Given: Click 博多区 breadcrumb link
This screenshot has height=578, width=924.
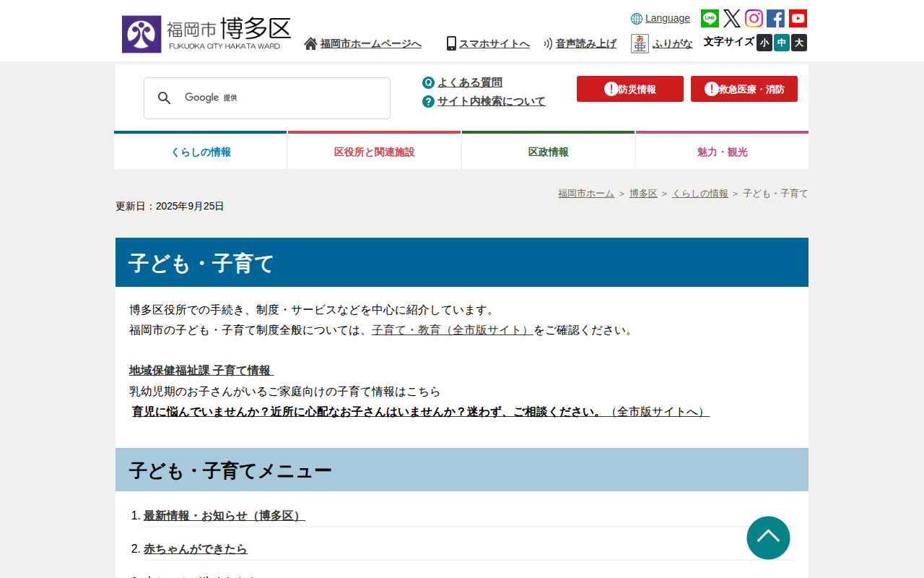Looking at the screenshot, I should click(x=643, y=194).
